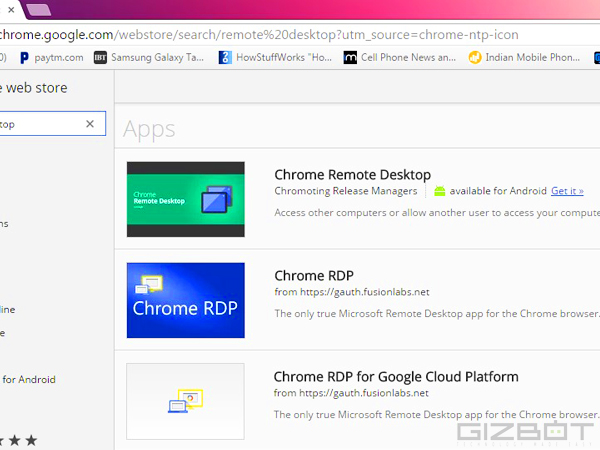600x450 pixels.
Task: Click the "Get it »" link
Action: 567,191
